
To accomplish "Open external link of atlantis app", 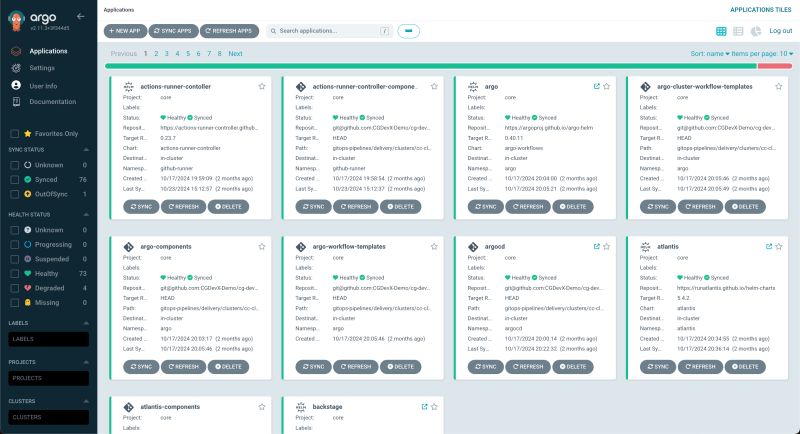I will tap(769, 246).
